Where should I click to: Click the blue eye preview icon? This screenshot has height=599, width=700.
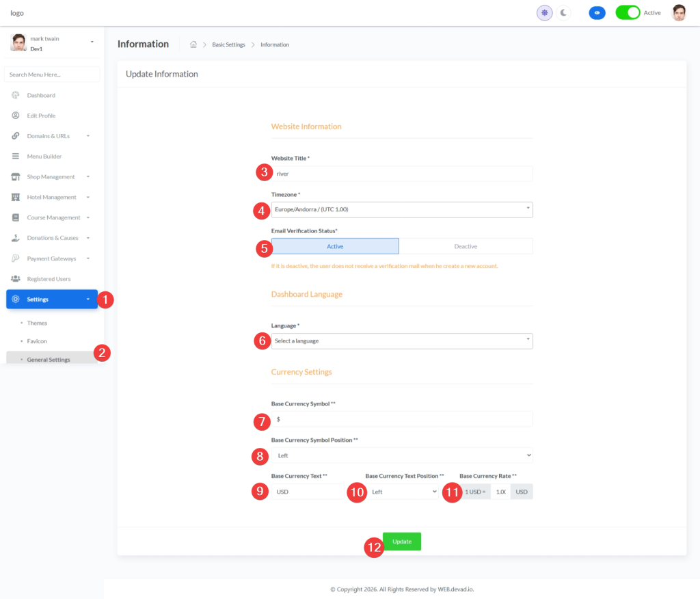[x=597, y=12]
